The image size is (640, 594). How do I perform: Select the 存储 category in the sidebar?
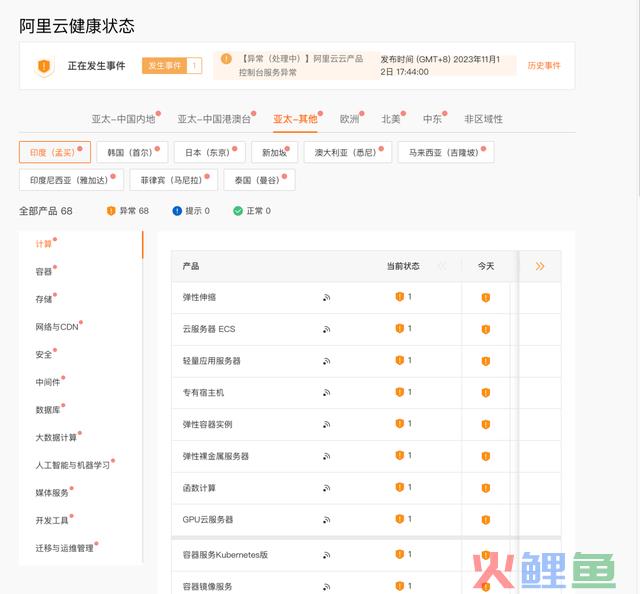click(46, 299)
